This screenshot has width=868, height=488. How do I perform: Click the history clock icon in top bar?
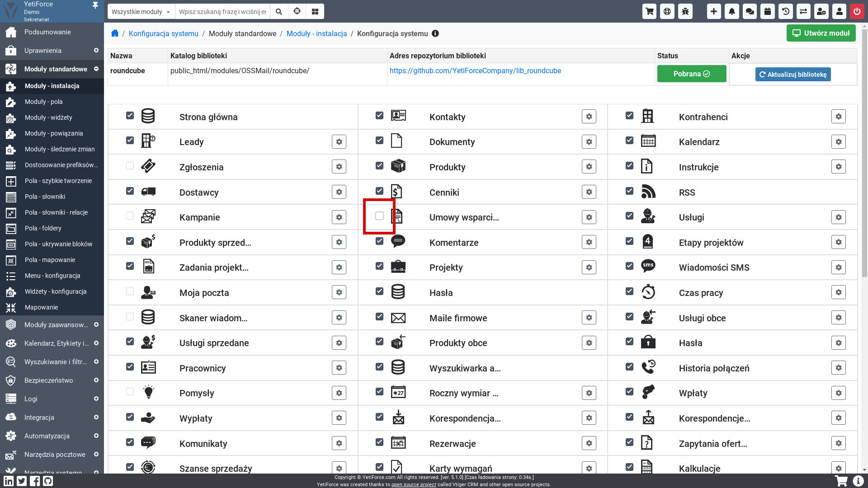[786, 11]
